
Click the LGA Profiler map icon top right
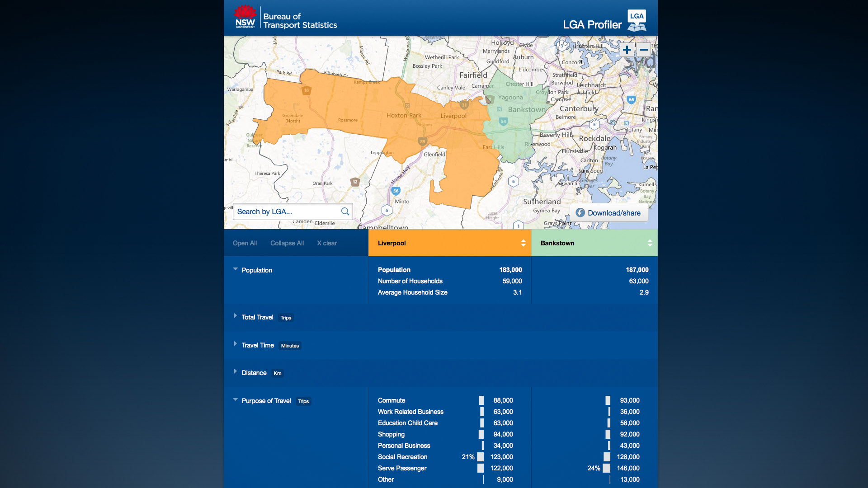(637, 19)
